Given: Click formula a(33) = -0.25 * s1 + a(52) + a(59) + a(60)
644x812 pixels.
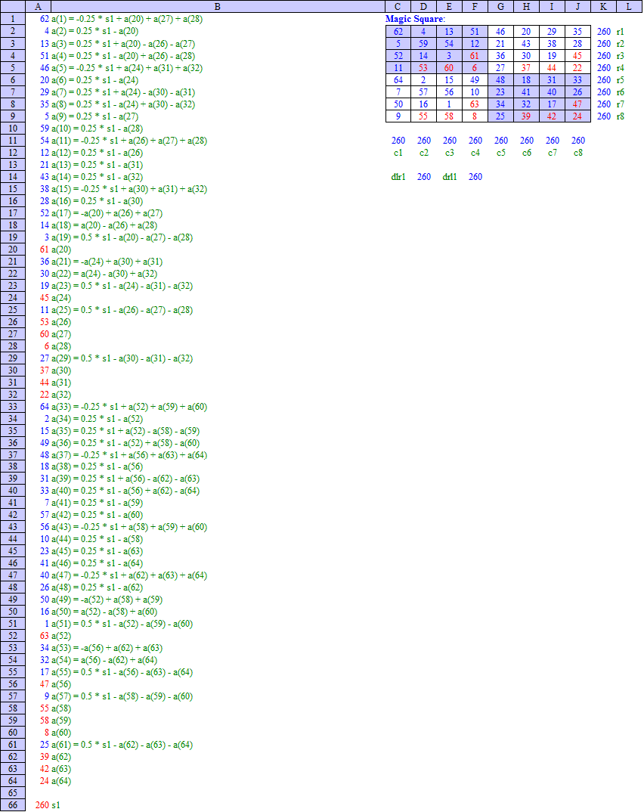Looking at the screenshot, I should (x=129, y=407).
